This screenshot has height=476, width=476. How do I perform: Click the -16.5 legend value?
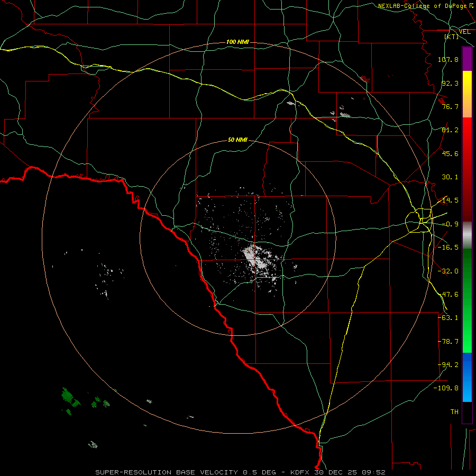click(448, 248)
